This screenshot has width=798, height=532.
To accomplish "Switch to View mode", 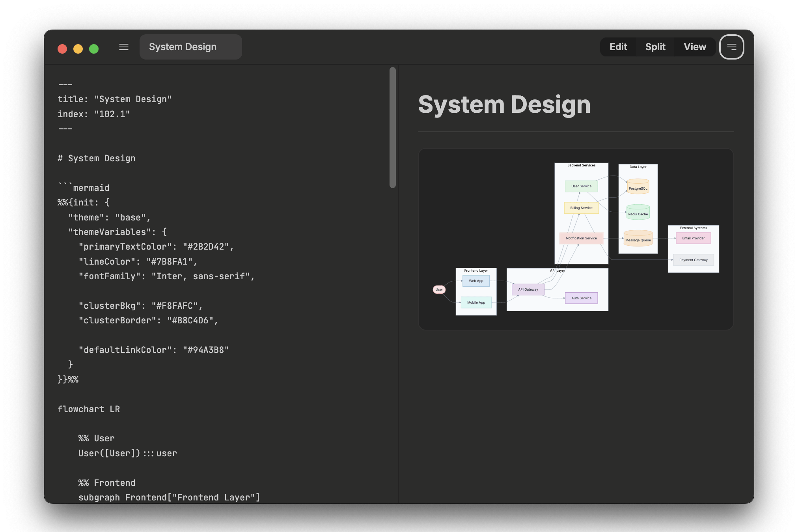I will tap(695, 47).
